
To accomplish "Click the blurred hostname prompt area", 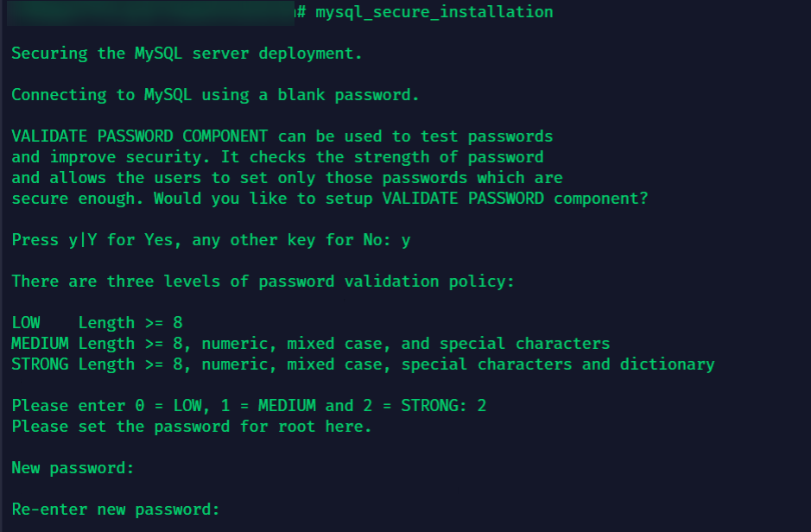I will pos(150,12).
